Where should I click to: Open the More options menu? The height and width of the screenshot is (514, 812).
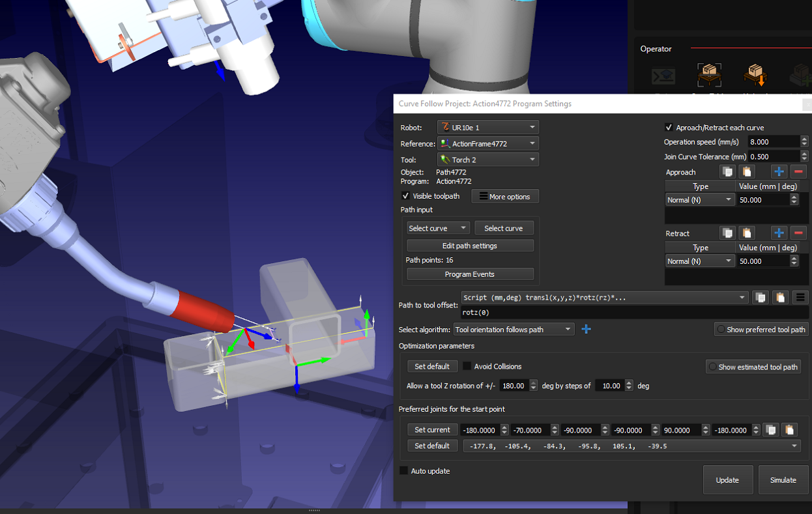pos(505,197)
